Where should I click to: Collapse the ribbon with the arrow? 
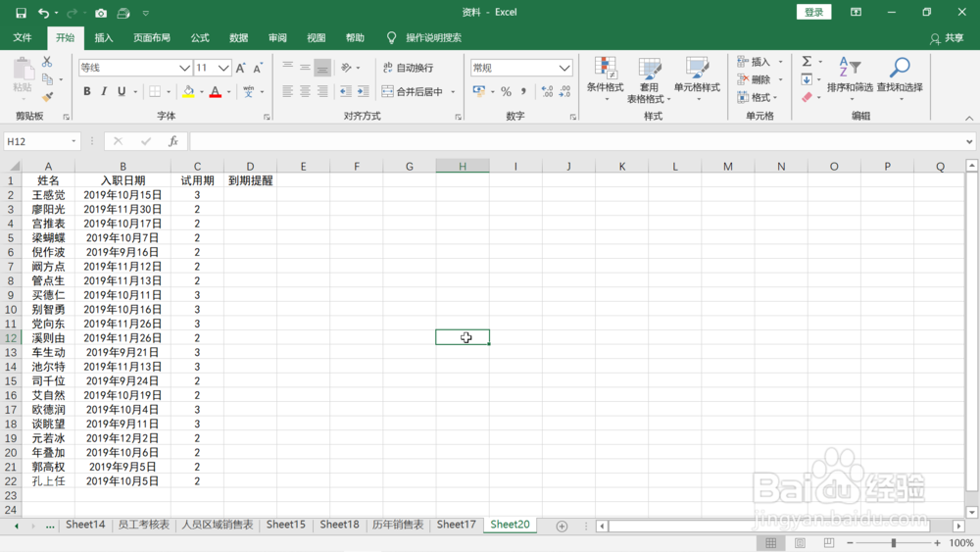pos(969,119)
